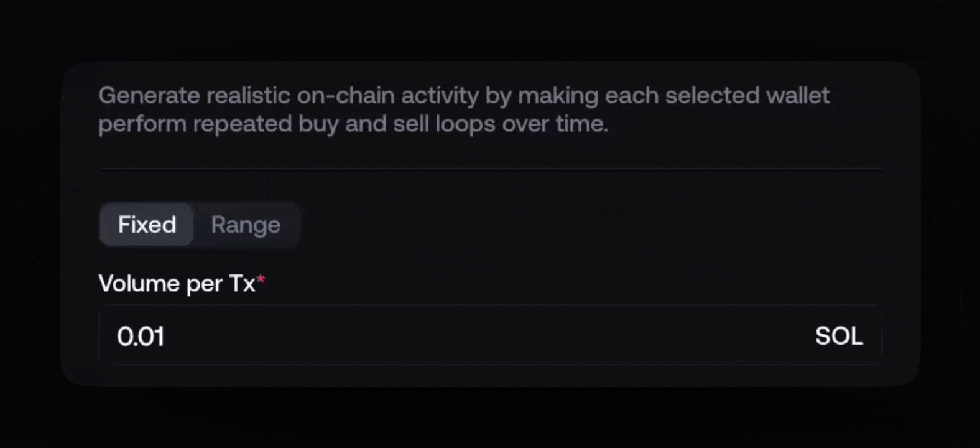Click the word Range in segmented control
The height and width of the screenshot is (448, 980).
click(246, 225)
